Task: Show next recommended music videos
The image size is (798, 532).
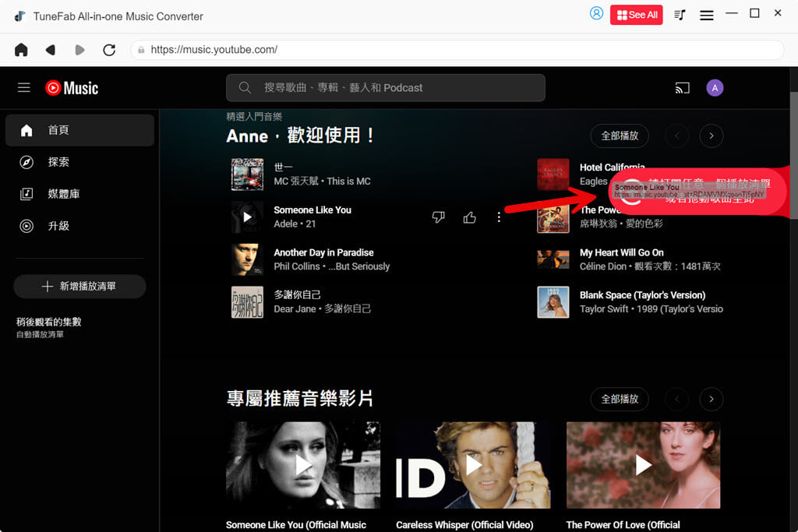Action: coord(711,400)
